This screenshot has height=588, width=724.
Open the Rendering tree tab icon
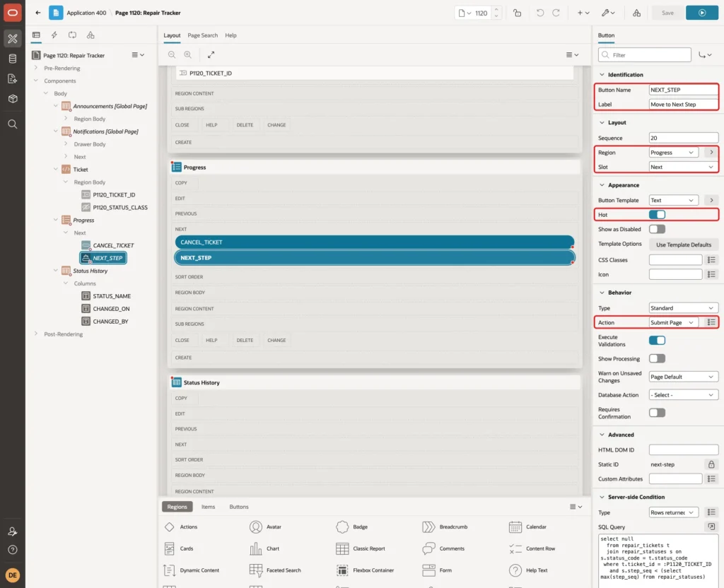pyautogui.click(x=36, y=35)
